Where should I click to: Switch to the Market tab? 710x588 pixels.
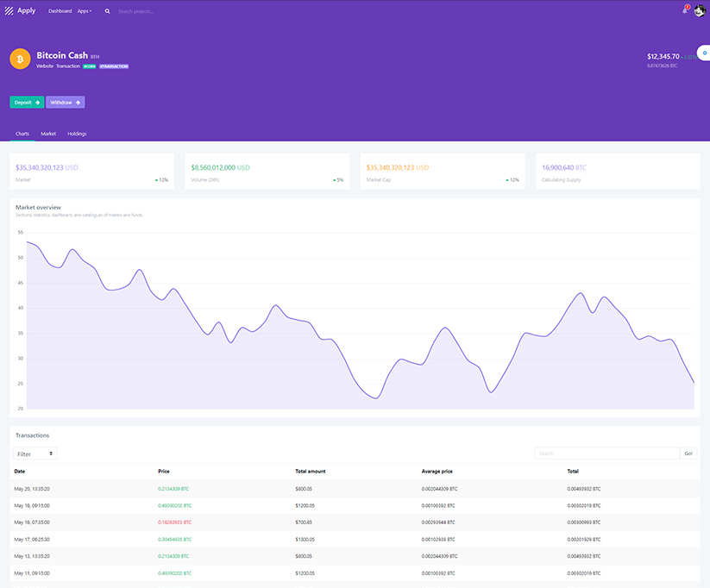pyautogui.click(x=48, y=134)
